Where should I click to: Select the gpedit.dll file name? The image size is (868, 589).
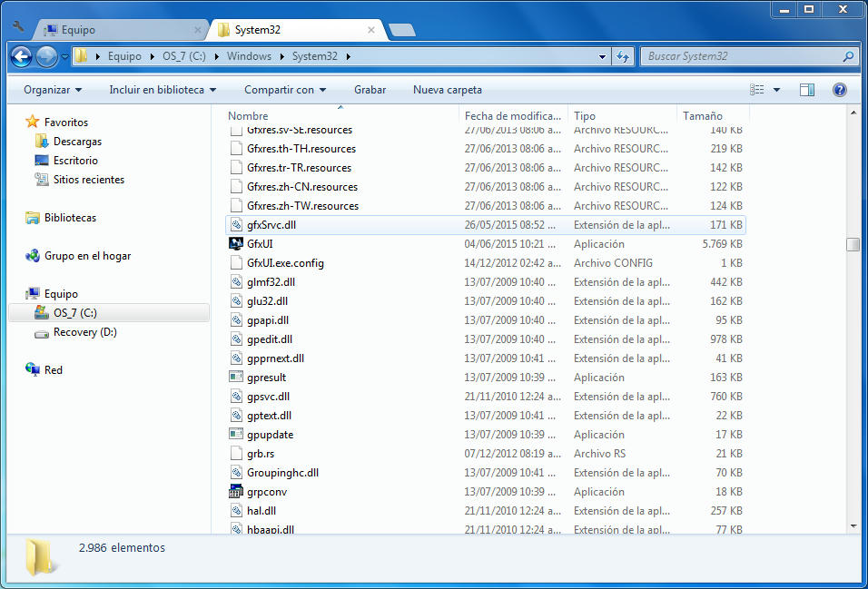pyautogui.click(x=270, y=339)
